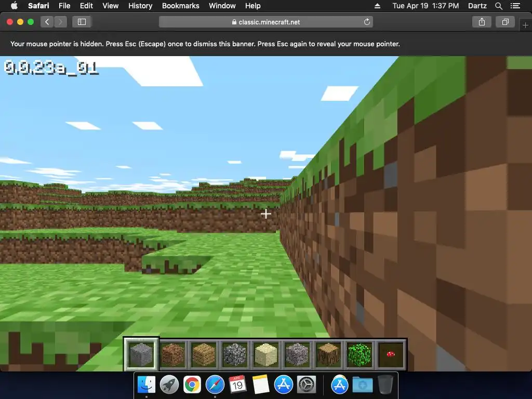Open the Edit menu
This screenshot has height=399, width=532.
pos(86,6)
